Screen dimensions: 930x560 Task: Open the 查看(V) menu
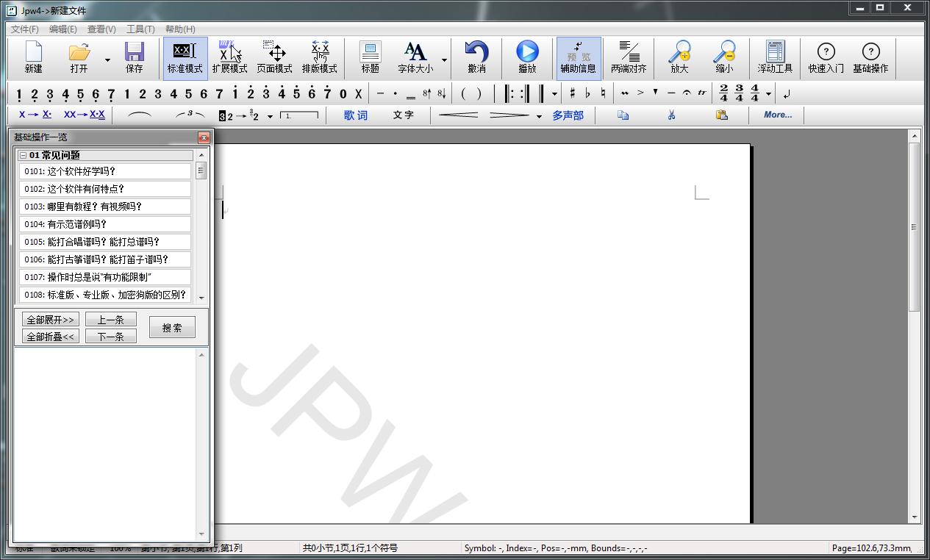tap(101, 29)
